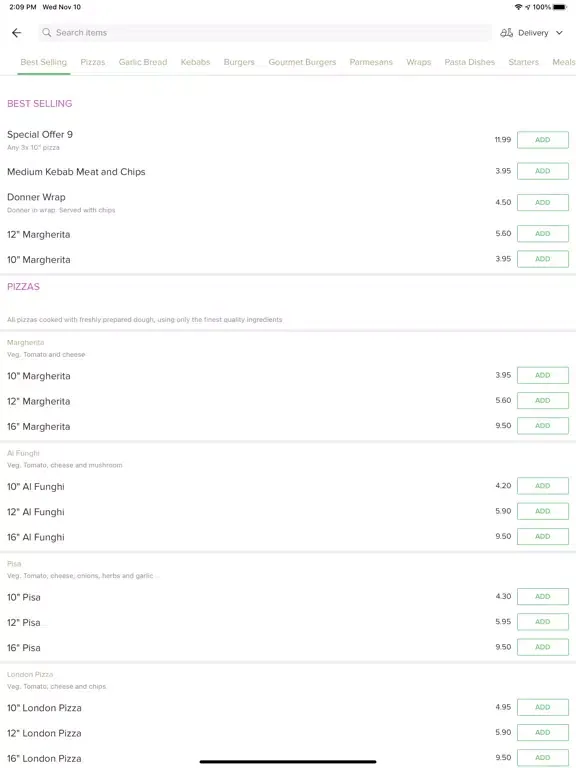Expand the Delivery dropdown chevron
576x768 pixels.
pyautogui.click(x=559, y=33)
